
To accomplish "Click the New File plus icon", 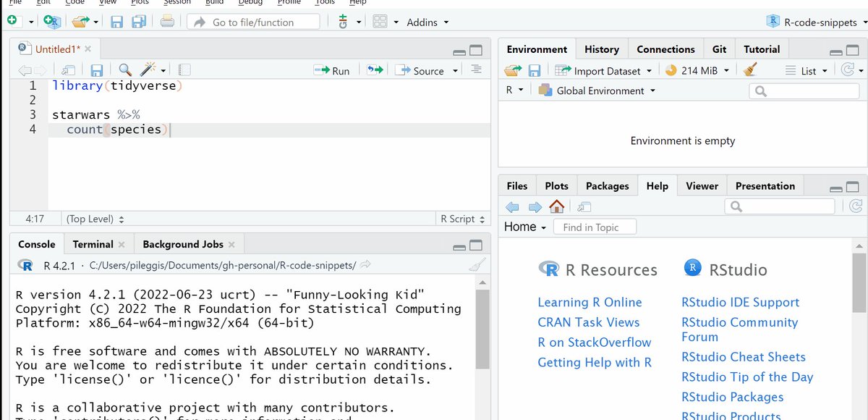I will click(12, 22).
